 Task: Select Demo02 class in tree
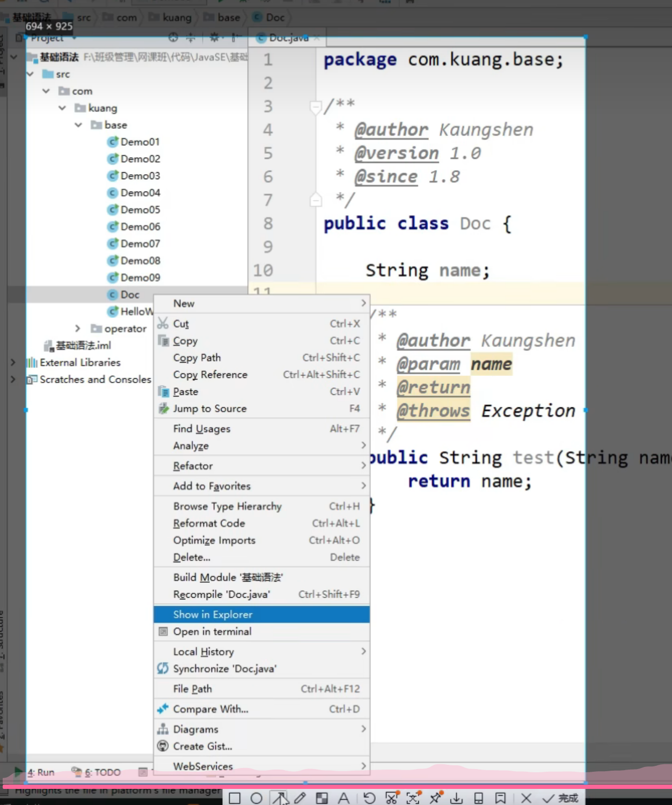click(134, 159)
